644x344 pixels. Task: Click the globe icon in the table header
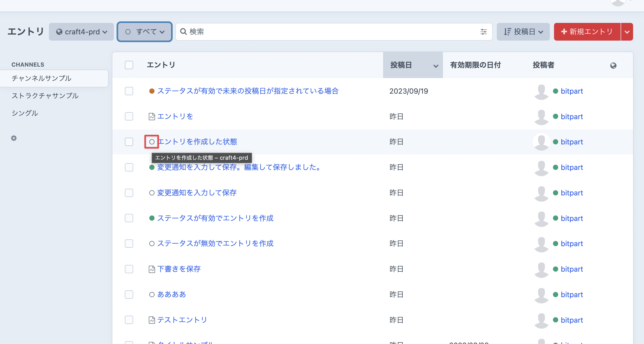(x=613, y=65)
